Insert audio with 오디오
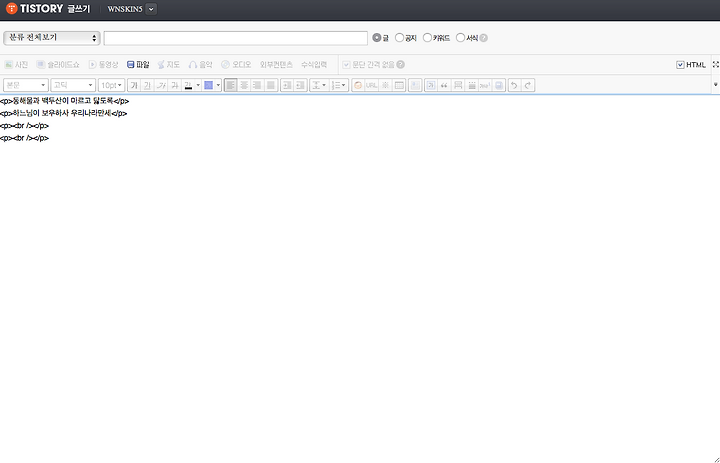Image resolution: width=720 pixels, height=463 pixels. [236, 65]
